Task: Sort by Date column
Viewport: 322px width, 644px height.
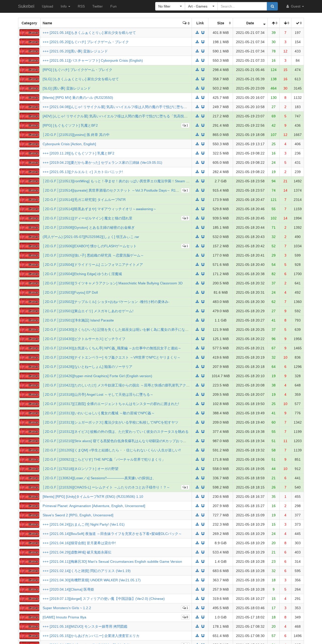Action: (x=250, y=23)
